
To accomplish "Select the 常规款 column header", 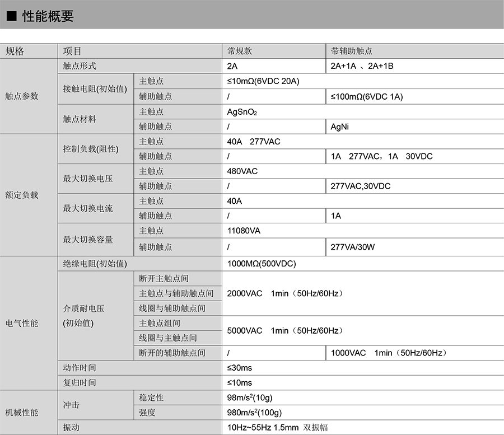I will (240, 51).
